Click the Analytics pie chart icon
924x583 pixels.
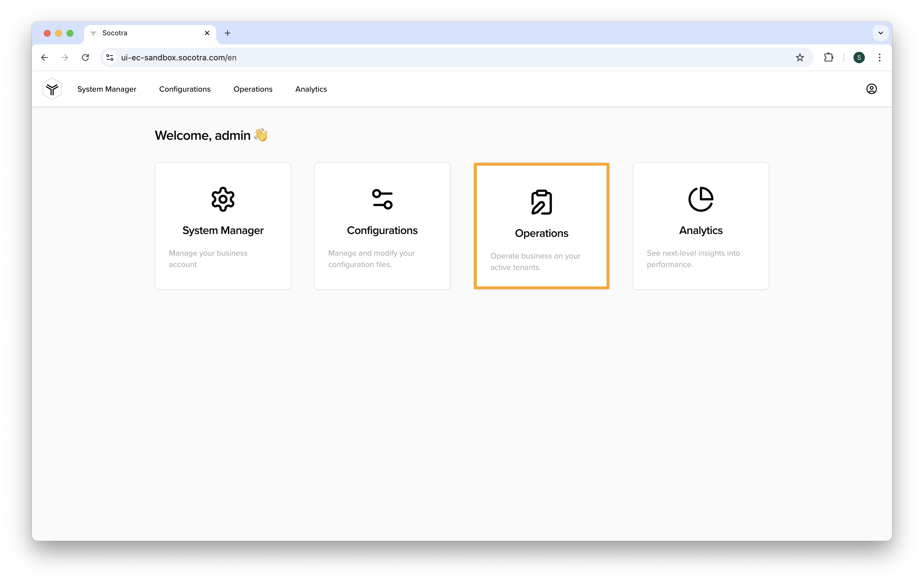click(701, 199)
